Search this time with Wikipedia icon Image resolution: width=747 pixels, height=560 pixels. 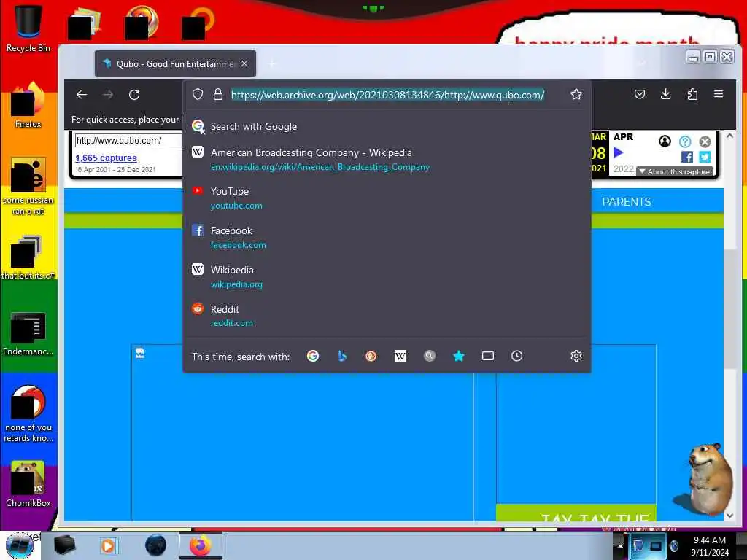point(400,356)
